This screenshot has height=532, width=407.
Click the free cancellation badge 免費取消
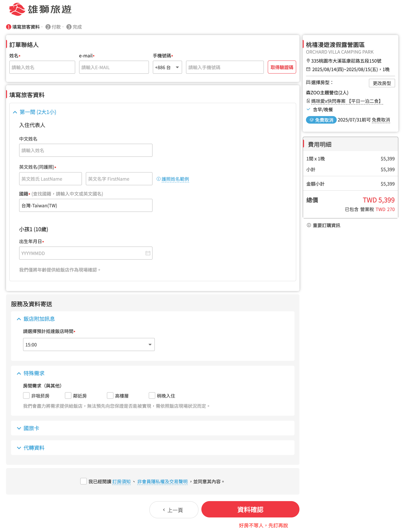321,120
